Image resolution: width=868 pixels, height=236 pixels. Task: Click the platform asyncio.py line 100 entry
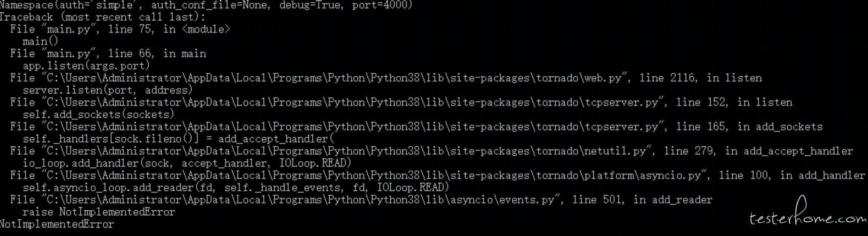point(438,176)
